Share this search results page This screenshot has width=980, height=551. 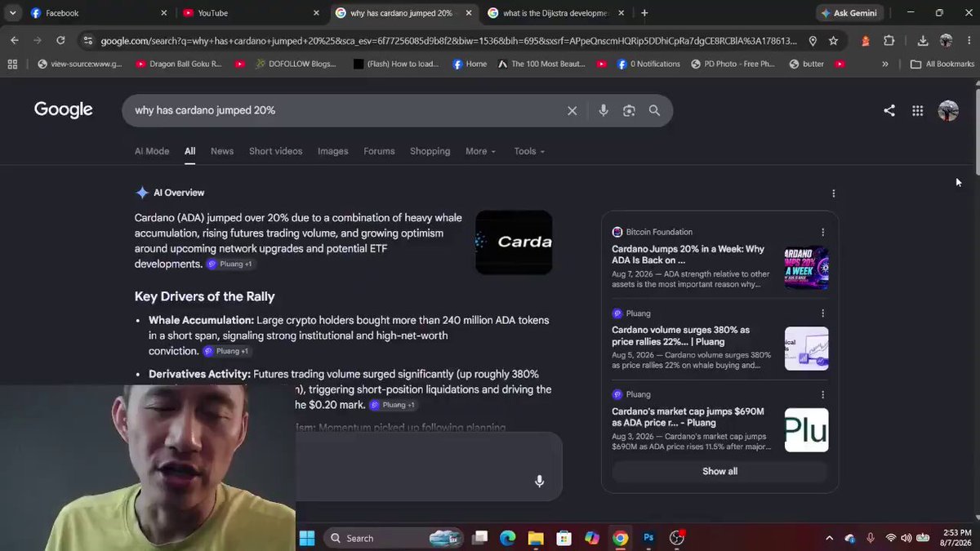click(x=889, y=111)
